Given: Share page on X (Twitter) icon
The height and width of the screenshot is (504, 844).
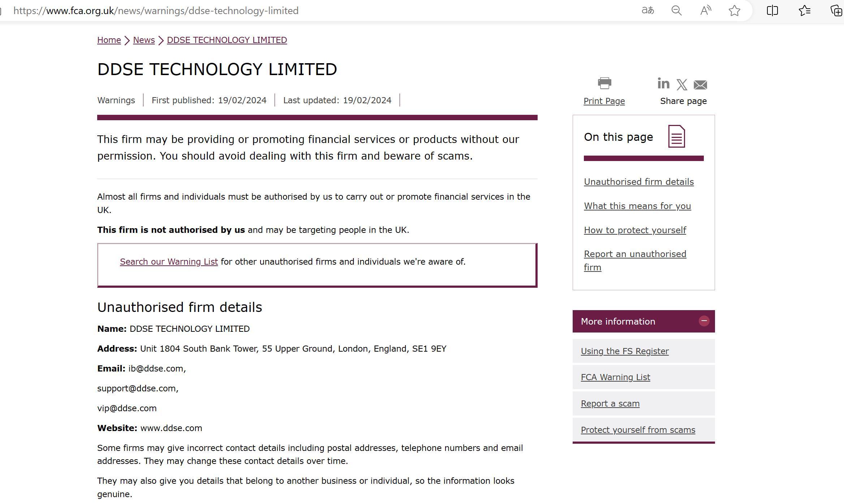Looking at the screenshot, I should tap(682, 85).
